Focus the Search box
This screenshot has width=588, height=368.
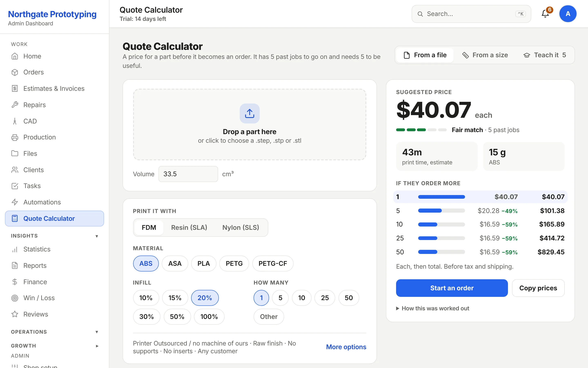tap(471, 14)
